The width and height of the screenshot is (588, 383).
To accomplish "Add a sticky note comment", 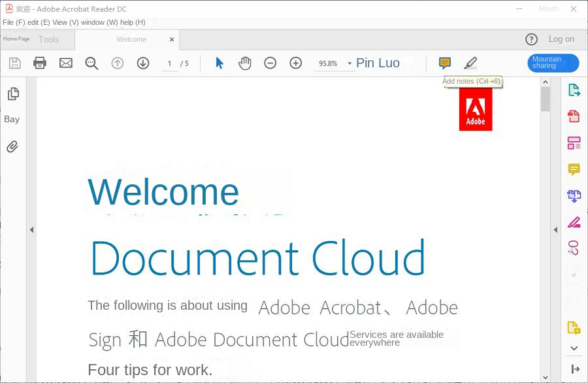I will 445,63.
